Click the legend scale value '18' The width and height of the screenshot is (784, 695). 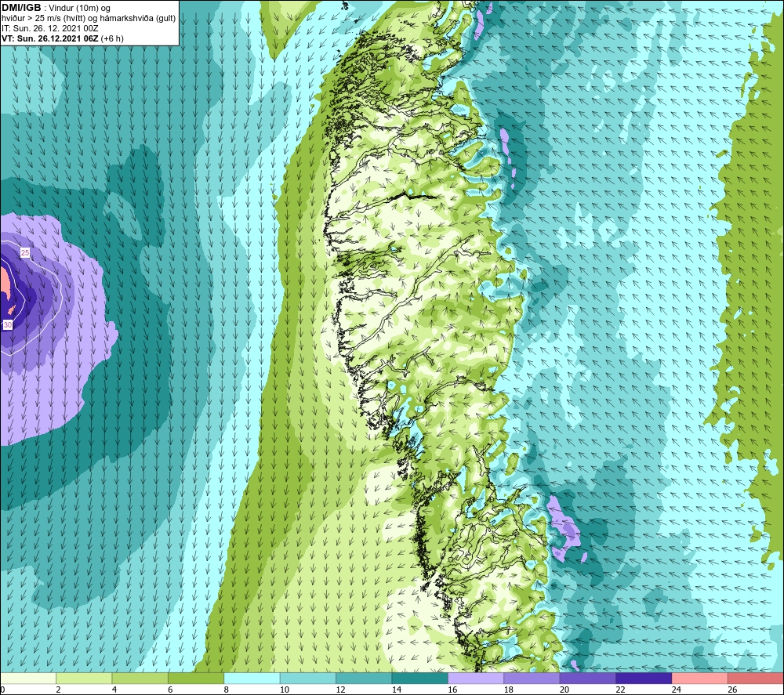[509, 690]
